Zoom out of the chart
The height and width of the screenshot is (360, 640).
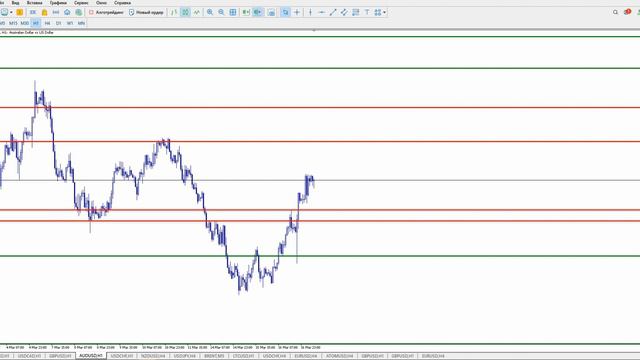coord(221,12)
